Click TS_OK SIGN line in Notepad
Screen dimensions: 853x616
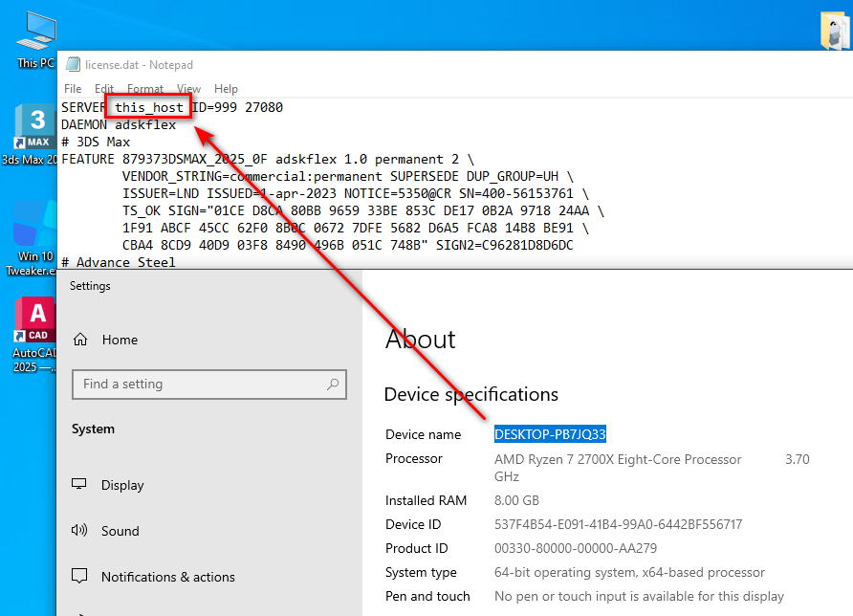[x=363, y=211]
